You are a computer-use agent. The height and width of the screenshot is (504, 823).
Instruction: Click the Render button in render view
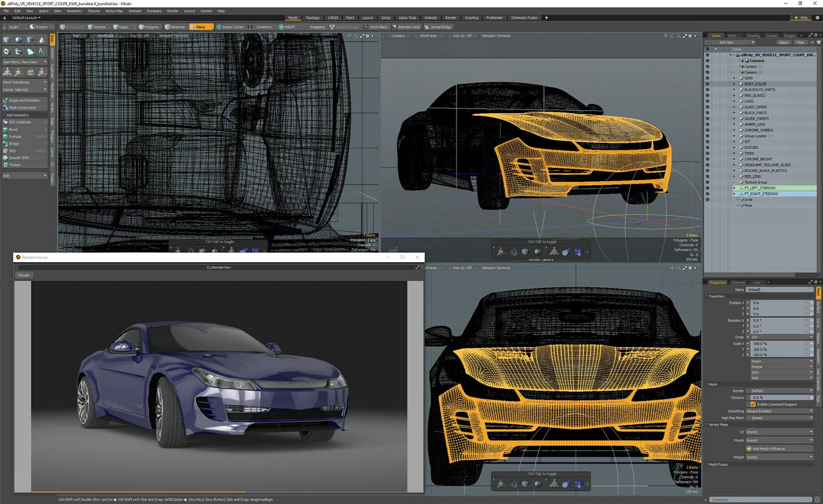24,275
